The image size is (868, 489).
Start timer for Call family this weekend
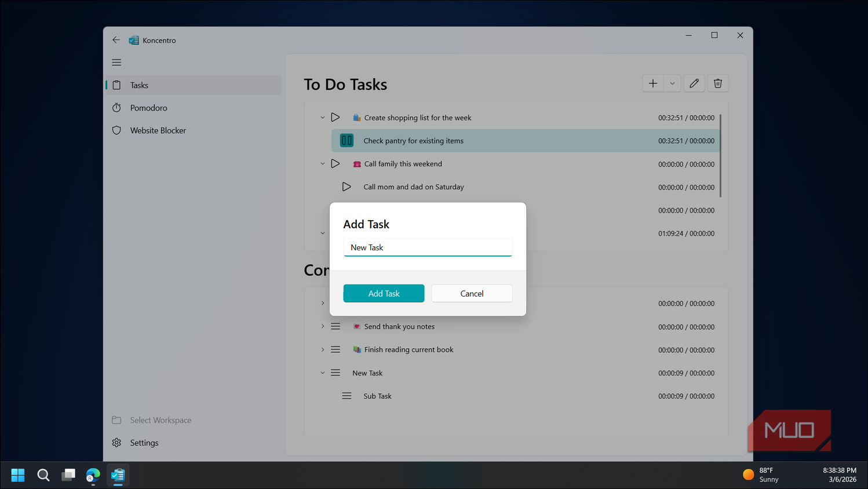pos(335,164)
